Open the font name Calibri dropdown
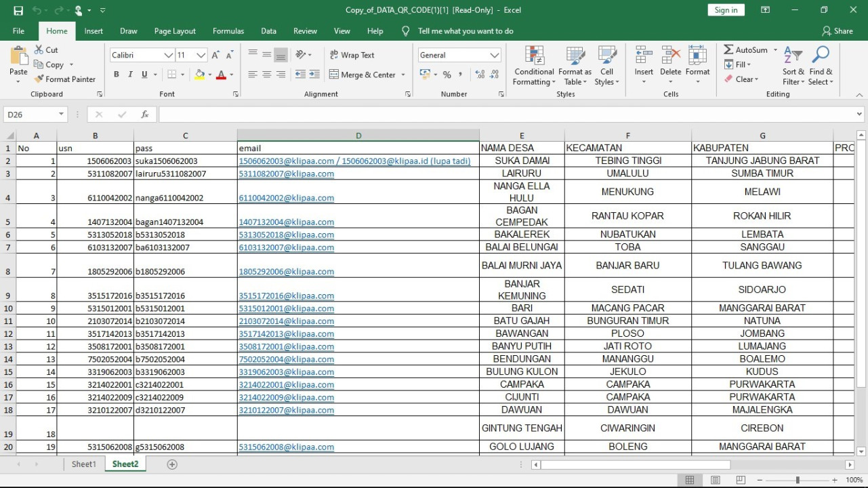 click(x=168, y=56)
